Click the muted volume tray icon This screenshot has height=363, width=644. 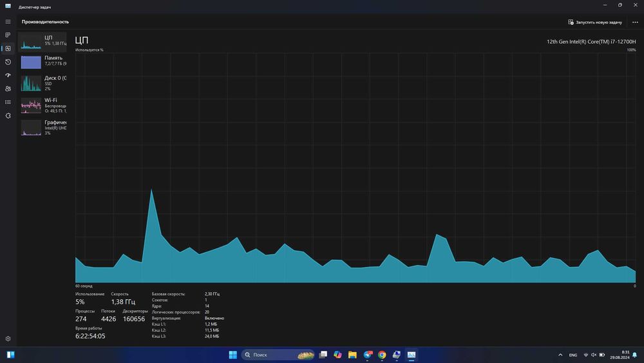[594, 355]
